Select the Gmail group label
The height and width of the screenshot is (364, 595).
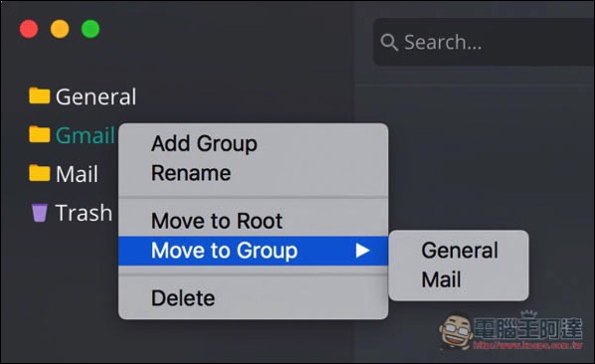point(85,135)
